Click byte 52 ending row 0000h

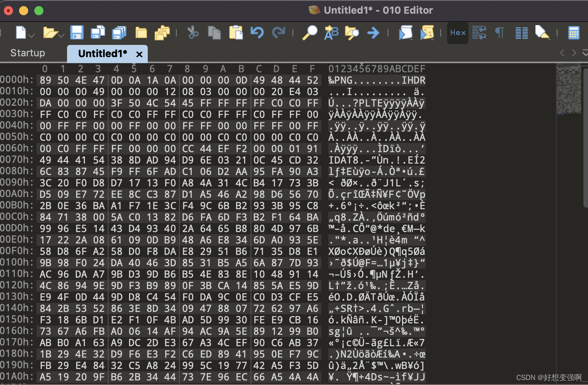tap(313, 80)
